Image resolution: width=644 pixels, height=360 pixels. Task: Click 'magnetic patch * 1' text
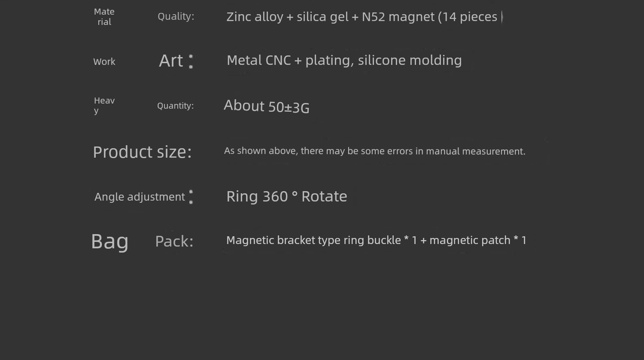478,240
